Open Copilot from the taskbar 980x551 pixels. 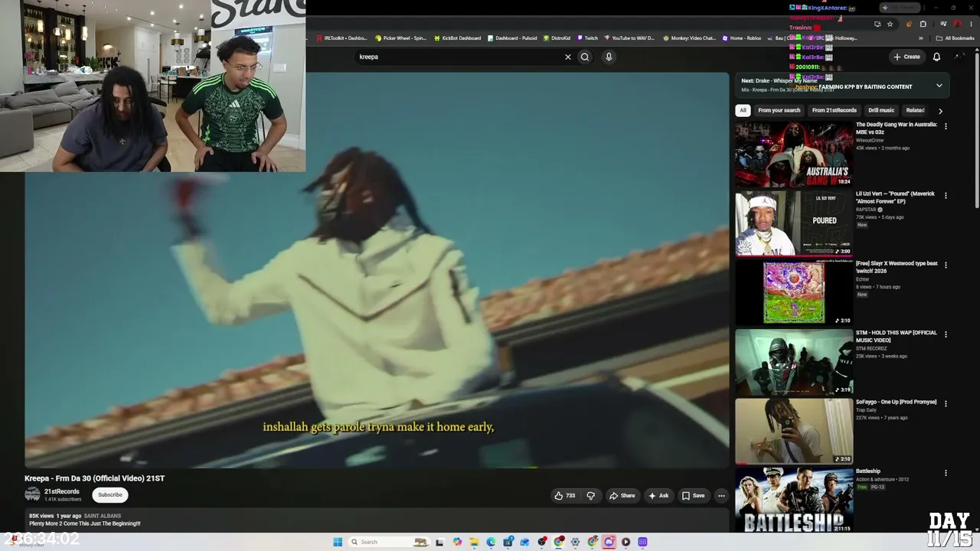[x=457, y=542]
